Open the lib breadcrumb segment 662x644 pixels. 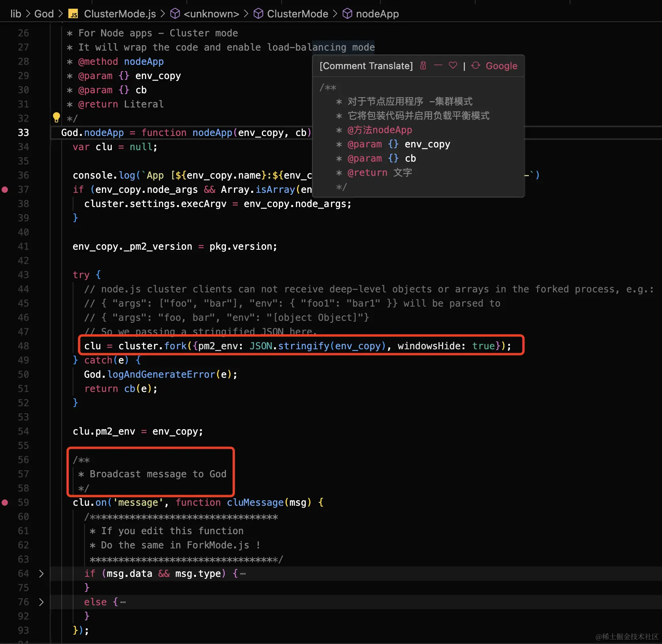click(16, 14)
